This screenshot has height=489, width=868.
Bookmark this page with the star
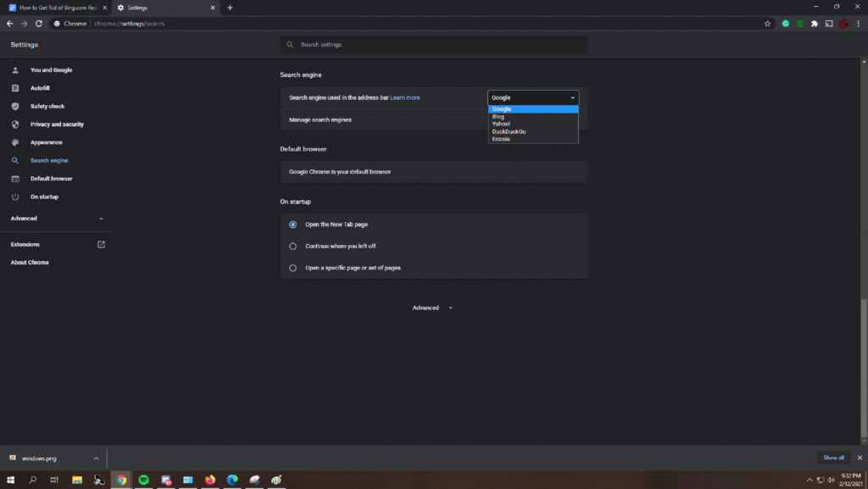pyautogui.click(x=767, y=24)
